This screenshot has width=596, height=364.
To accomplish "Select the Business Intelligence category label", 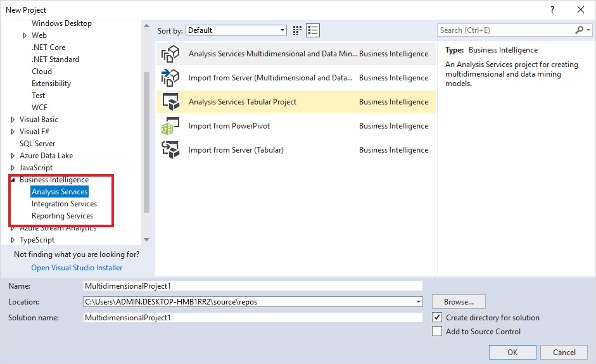I will pyautogui.click(x=54, y=180).
